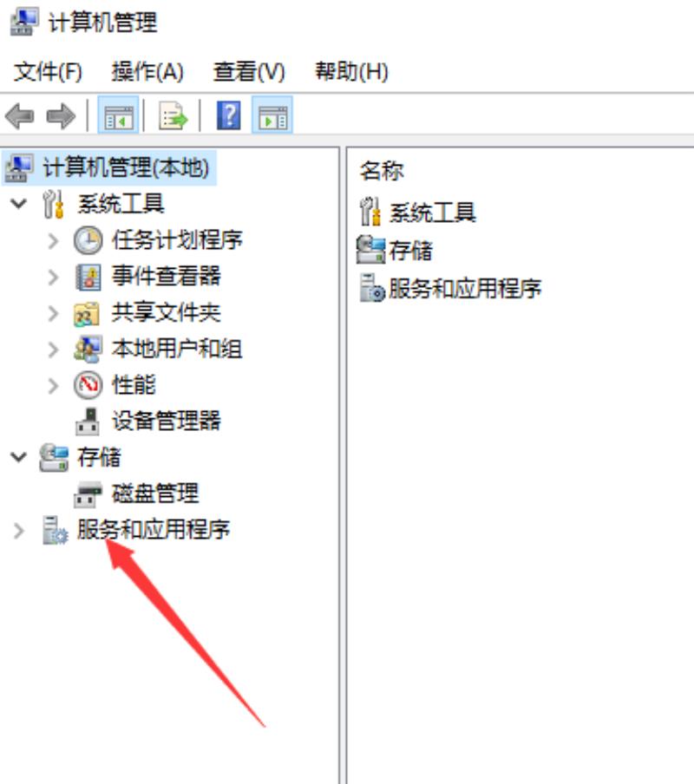The width and height of the screenshot is (694, 784).
Task: Open Help with the question mark icon
Action: (228, 115)
